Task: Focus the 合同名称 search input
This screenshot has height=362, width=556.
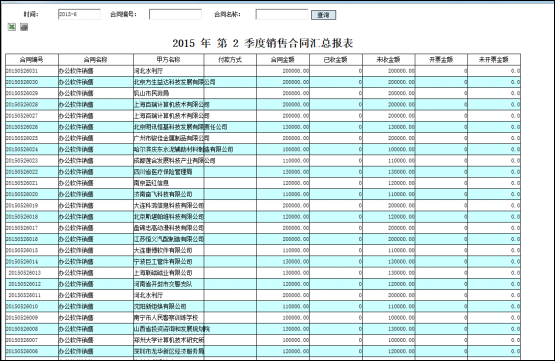Action: coord(282,15)
